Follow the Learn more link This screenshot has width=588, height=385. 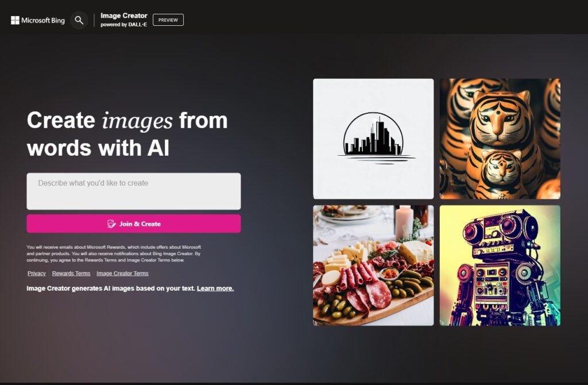click(x=215, y=288)
